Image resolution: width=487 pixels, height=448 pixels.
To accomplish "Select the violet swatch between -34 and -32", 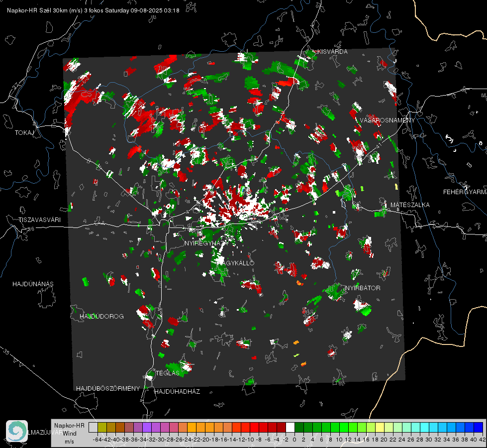I will click(x=147, y=427).
